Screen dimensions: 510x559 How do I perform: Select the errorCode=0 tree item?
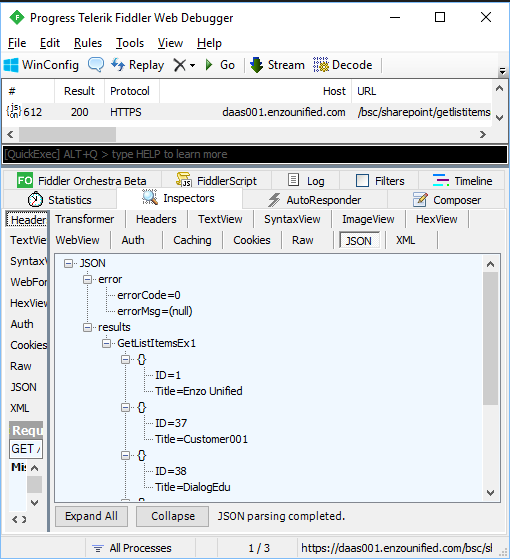click(149, 295)
